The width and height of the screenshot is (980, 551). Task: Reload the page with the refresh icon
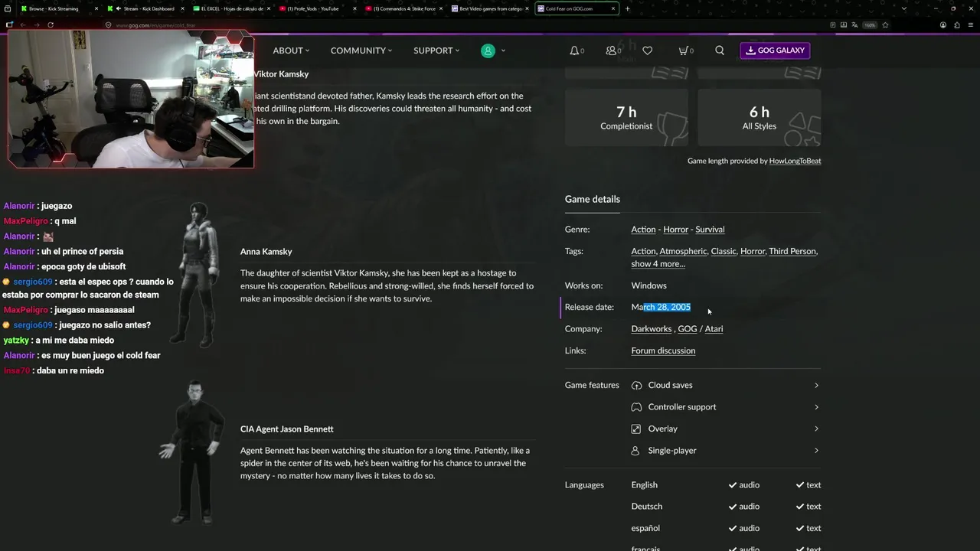(51, 24)
